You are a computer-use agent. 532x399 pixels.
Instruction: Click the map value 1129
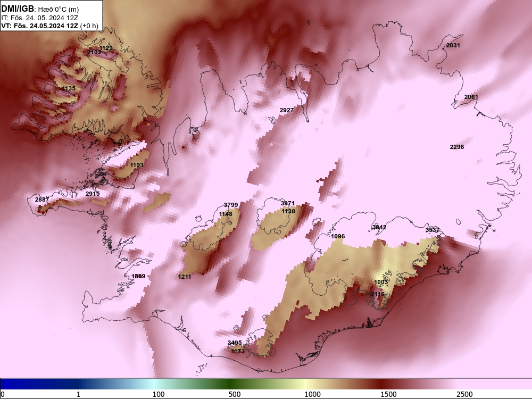[x=106, y=48]
